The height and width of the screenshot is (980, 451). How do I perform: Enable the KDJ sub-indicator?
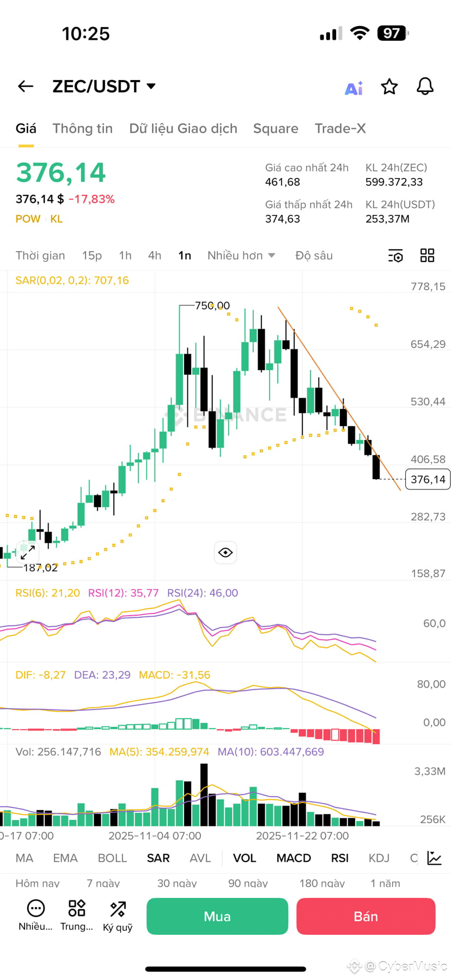[379, 858]
